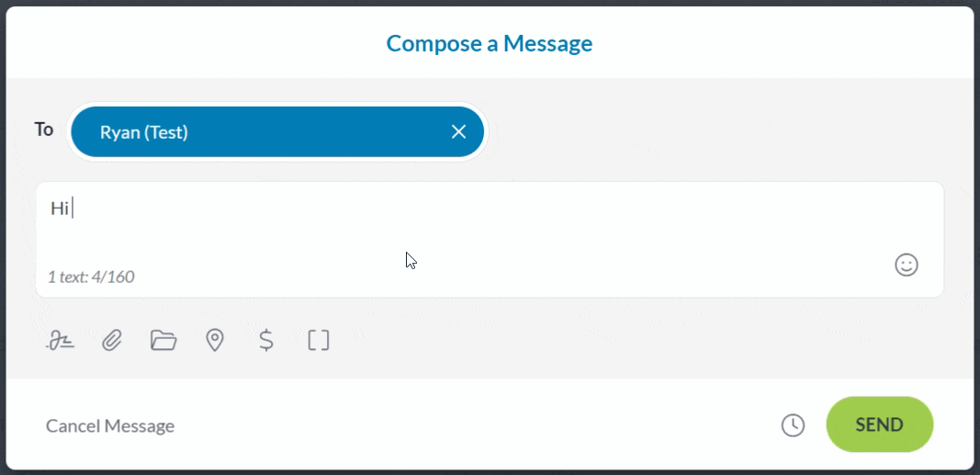Click the word Hi in the message

(60, 209)
